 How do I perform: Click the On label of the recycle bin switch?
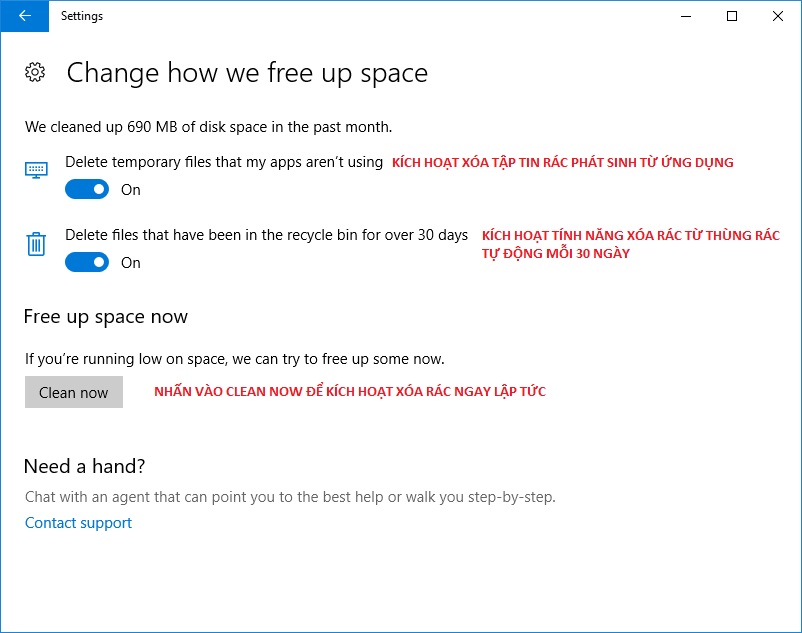(x=130, y=262)
